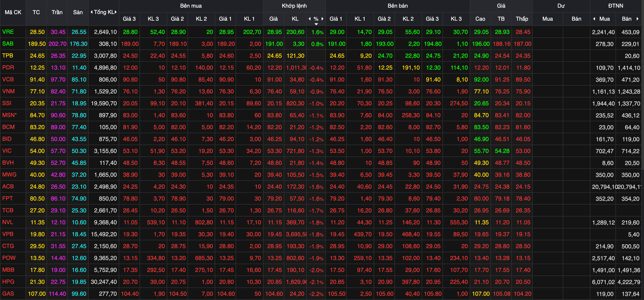Click FPT floor price 74.90
Screen dimensions: 644x300
point(79,199)
